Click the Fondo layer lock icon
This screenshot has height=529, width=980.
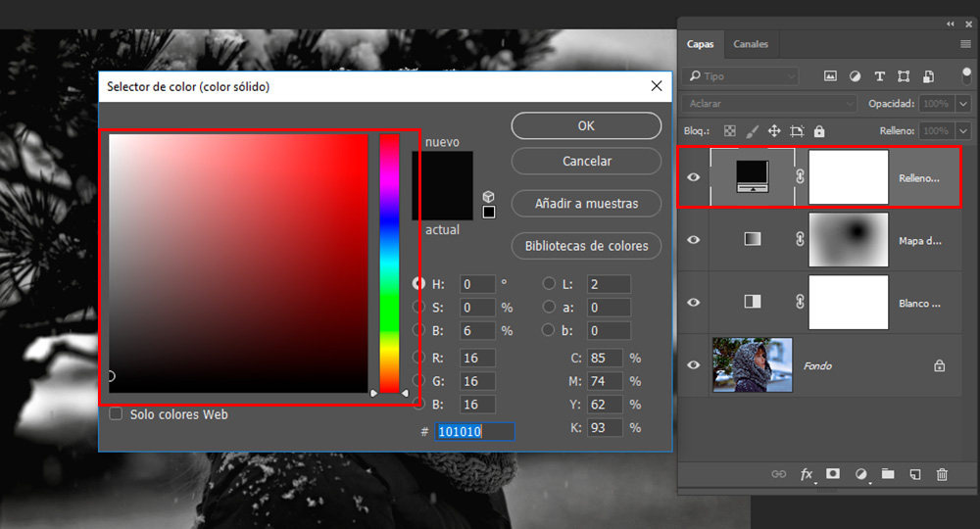(x=940, y=366)
